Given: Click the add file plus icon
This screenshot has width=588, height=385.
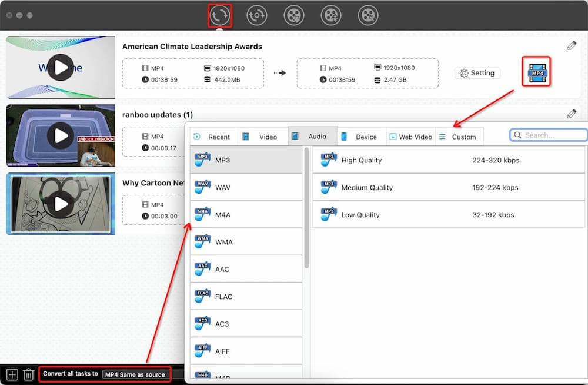Looking at the screenshot, I should (12, 374).
